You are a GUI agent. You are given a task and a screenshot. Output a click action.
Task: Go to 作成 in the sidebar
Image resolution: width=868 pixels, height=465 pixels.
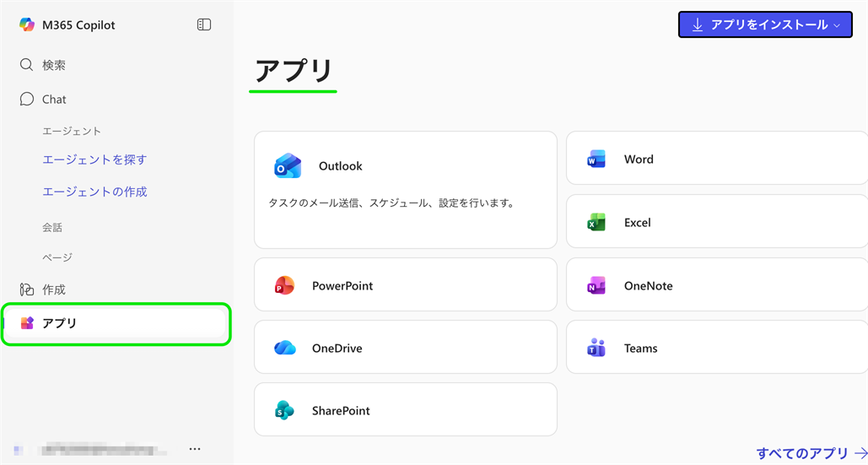click(54, 289)
